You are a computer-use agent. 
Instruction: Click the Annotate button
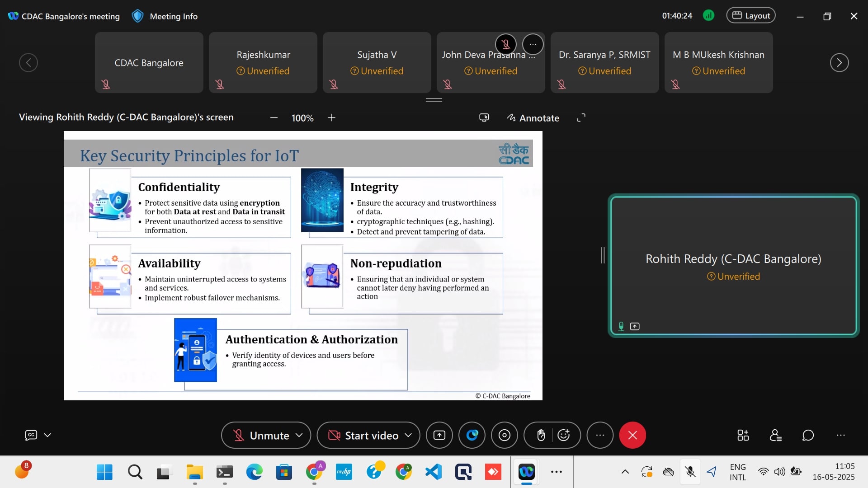[x=533, y=118]
